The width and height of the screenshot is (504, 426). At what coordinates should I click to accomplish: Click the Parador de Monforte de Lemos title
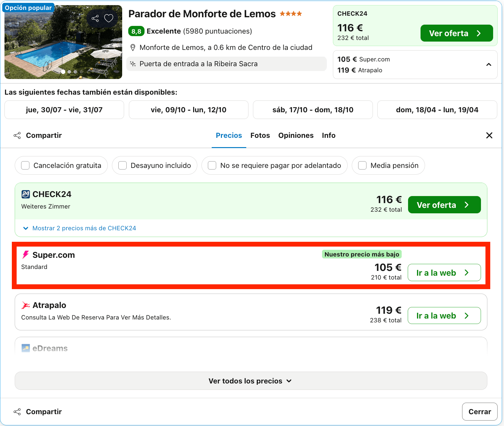coord(202,14)
